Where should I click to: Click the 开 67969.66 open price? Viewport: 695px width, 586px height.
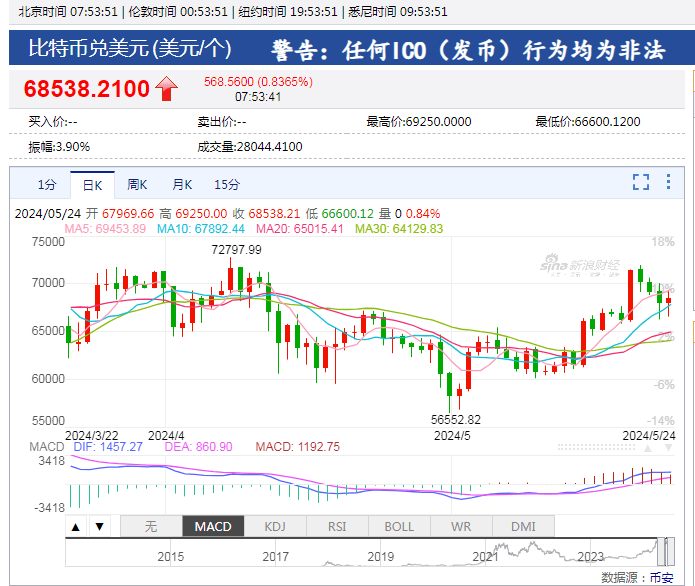click(x=120, y=214)
